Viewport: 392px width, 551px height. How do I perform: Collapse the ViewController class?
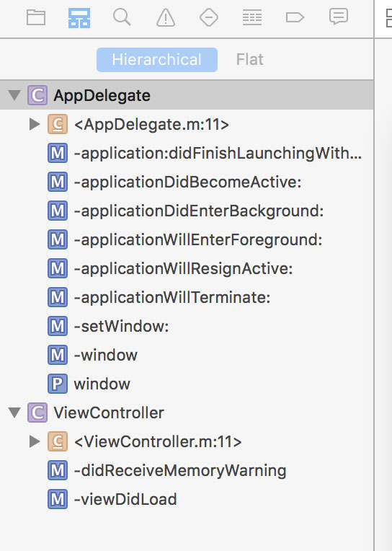point(14,413)
